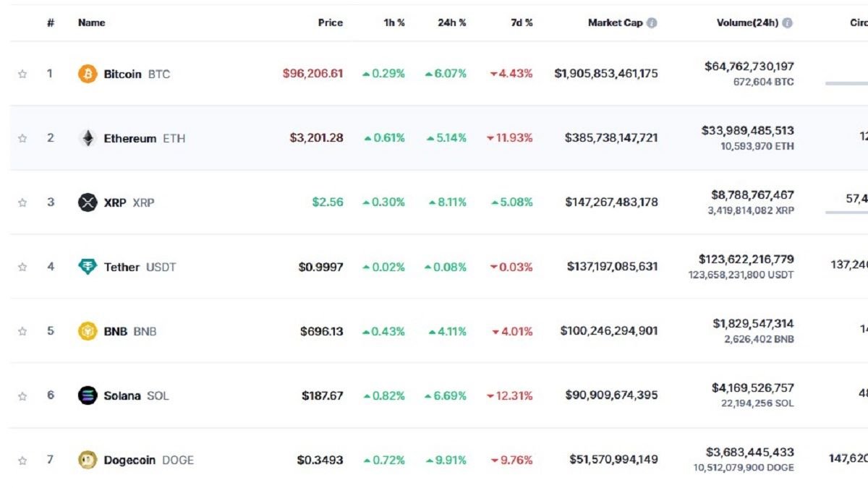Select Tether's price $0.9997
868x488 pixels.
[x=321, y=267]
